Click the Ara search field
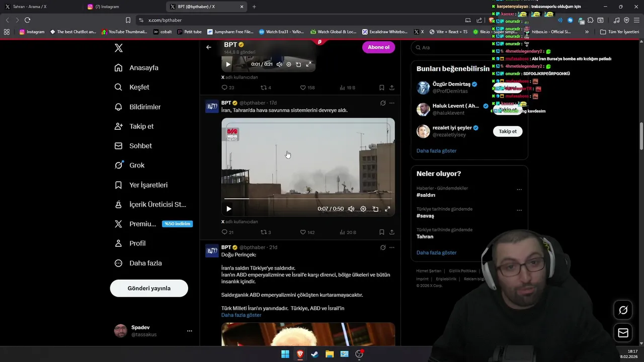 pyautogui.click(x=469, y=47)
